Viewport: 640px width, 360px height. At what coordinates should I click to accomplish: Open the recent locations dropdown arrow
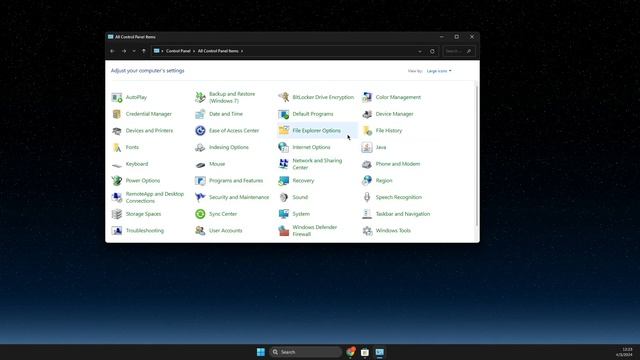coord(134,51)
